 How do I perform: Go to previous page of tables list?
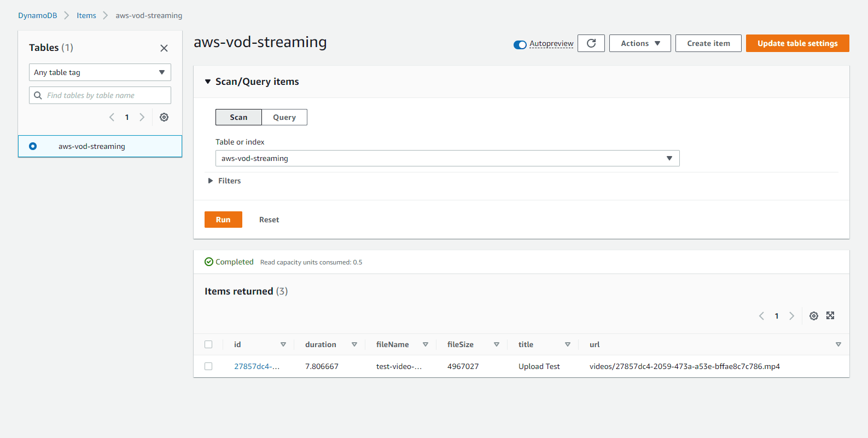pyautogui.click(x=112, y=117)
